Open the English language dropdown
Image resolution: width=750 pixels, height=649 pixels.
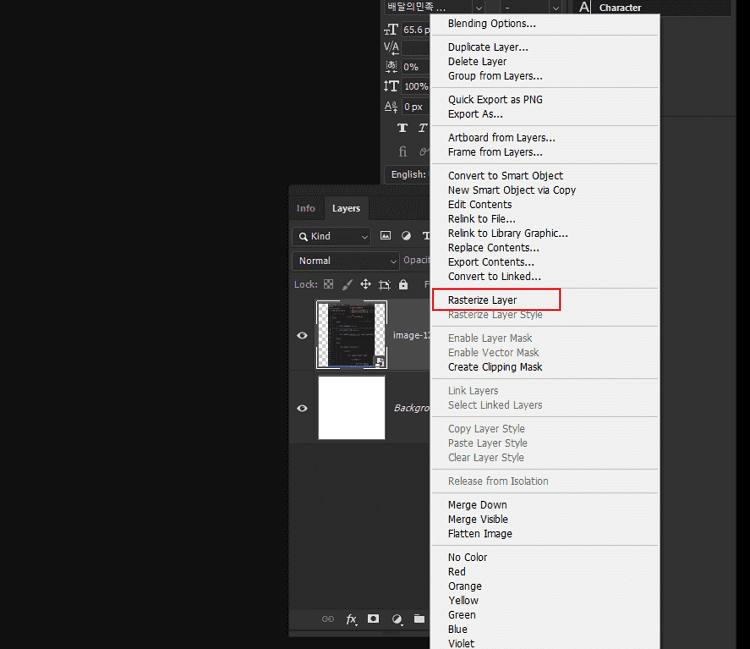tap(408, 175)
